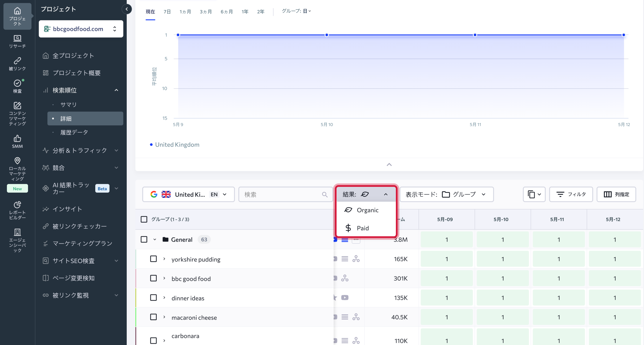Expand the dinner ideas row
Screen dimensions: 644x345
point(164,298)
